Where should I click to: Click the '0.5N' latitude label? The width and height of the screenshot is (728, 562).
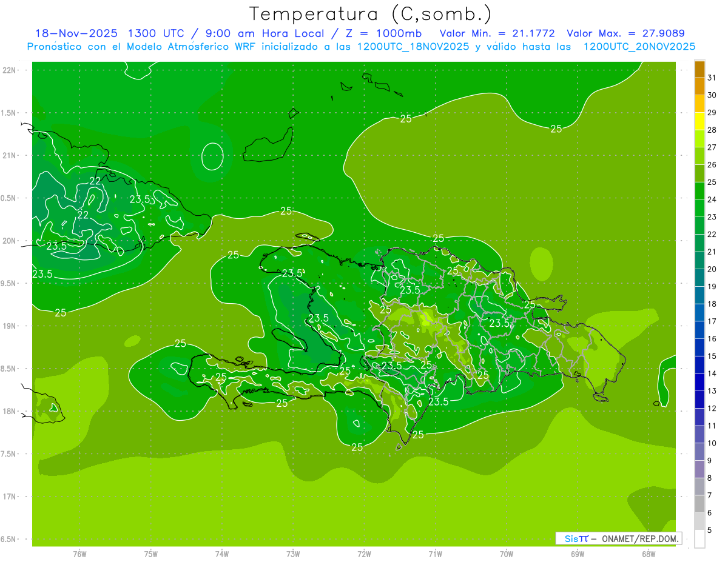tap(8, 198)
